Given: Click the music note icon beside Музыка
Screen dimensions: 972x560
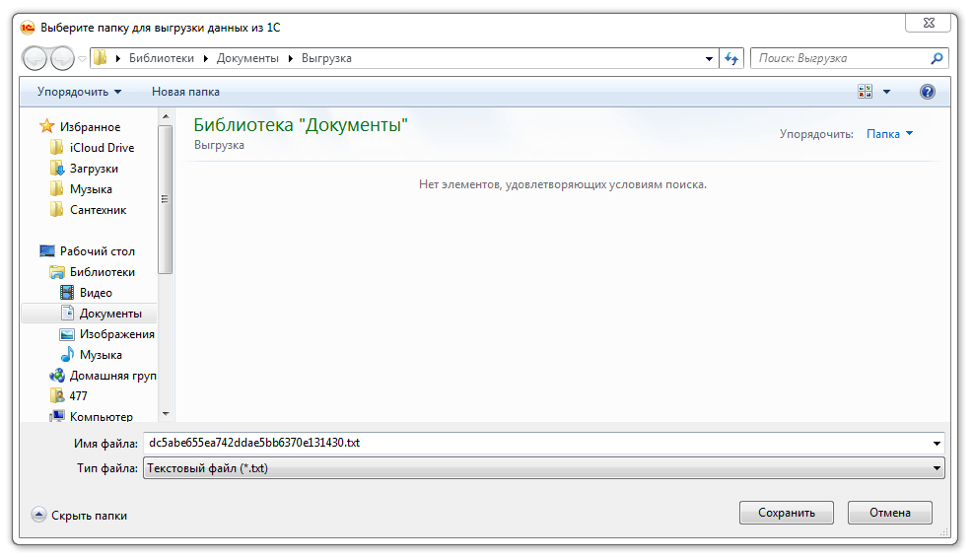Looking at the screenshot, I should click(67, 354).
